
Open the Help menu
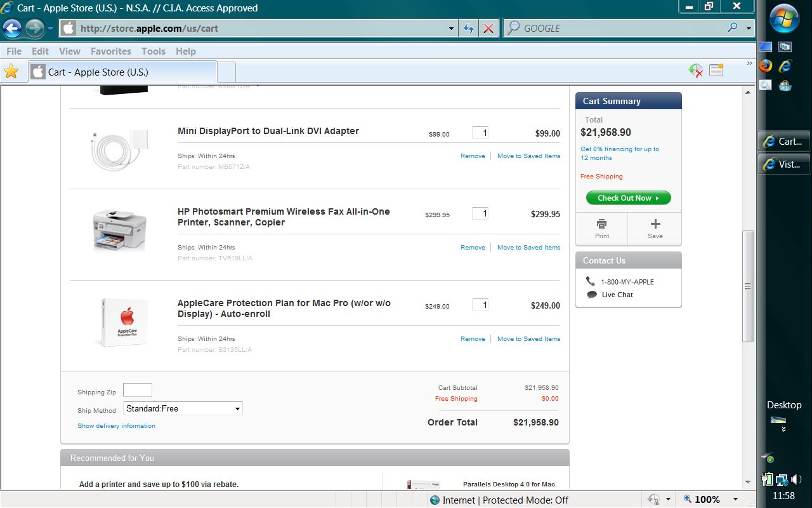[186, 51]
